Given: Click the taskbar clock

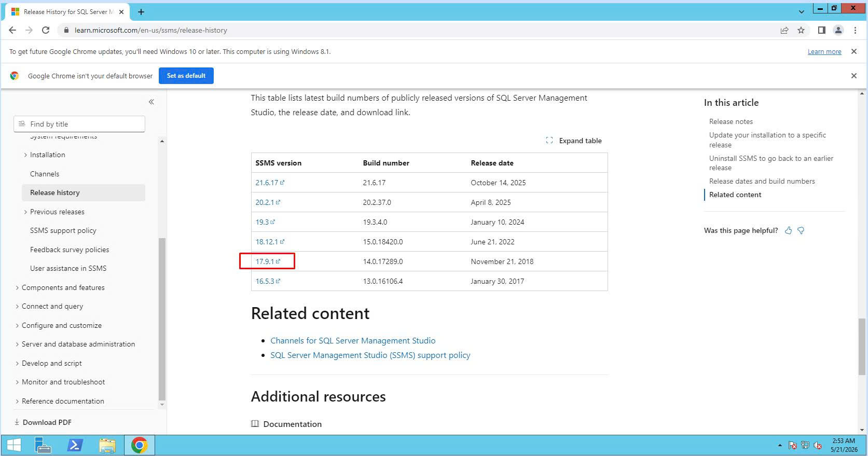Looking at the screenshot, I should coord(843,445).
